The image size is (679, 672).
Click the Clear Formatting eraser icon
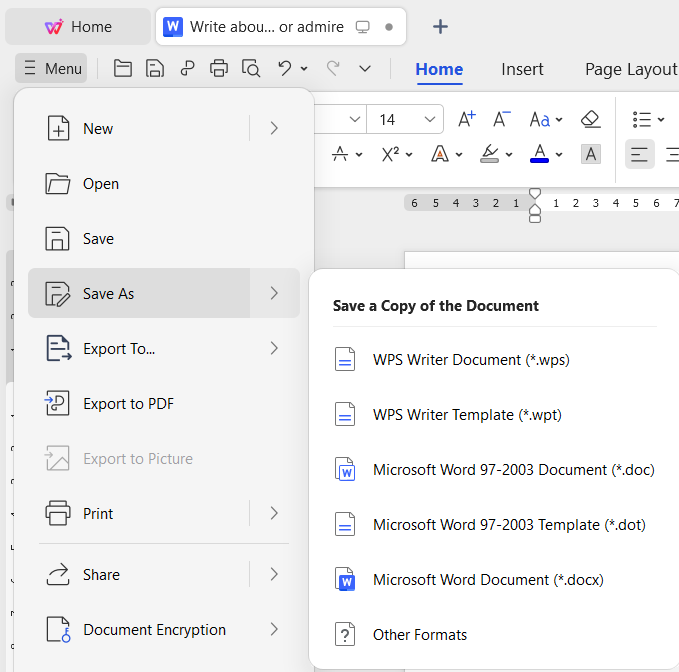click(590, 119)
